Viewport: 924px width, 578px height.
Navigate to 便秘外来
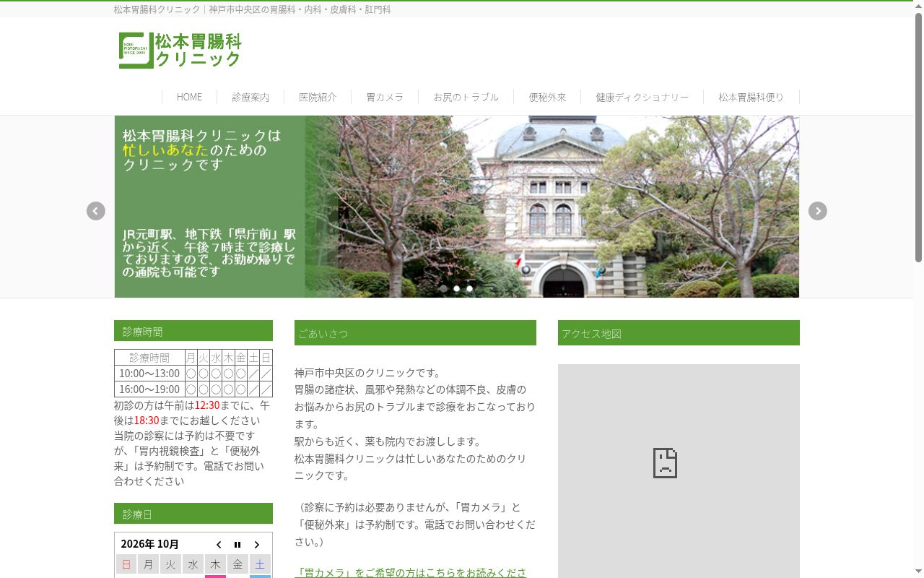coord(547,97)
